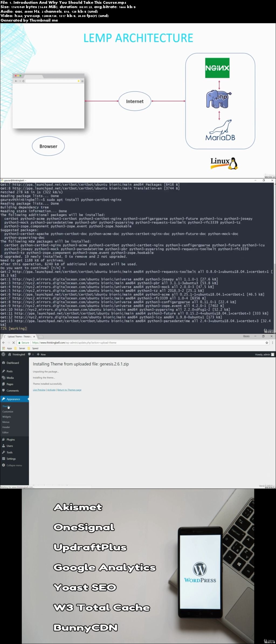Click the Yoast SEO text on the slide
Screen dimensions: 276x644
tap(85, 587)
